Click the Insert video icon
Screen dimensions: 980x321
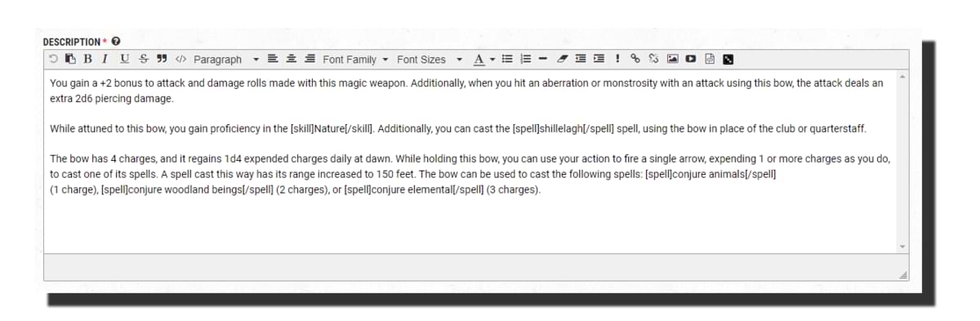coord(691,59)
